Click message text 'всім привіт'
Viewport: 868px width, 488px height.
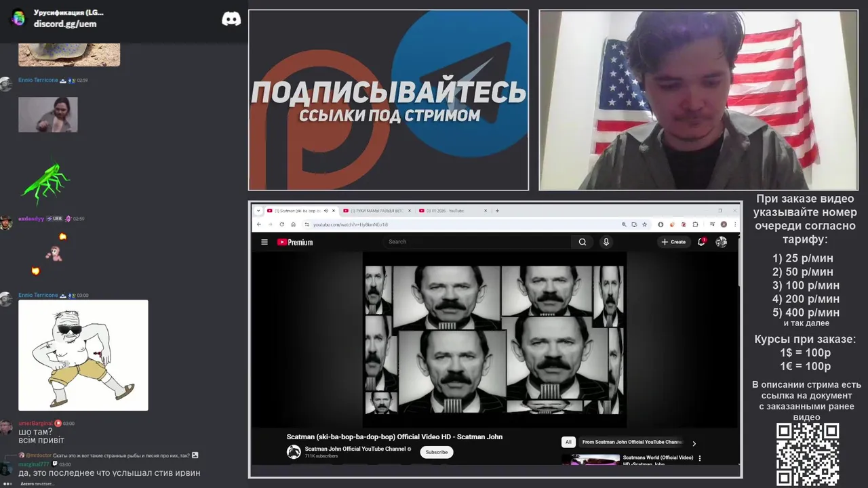pyautogui.click(x=41, y=441)
